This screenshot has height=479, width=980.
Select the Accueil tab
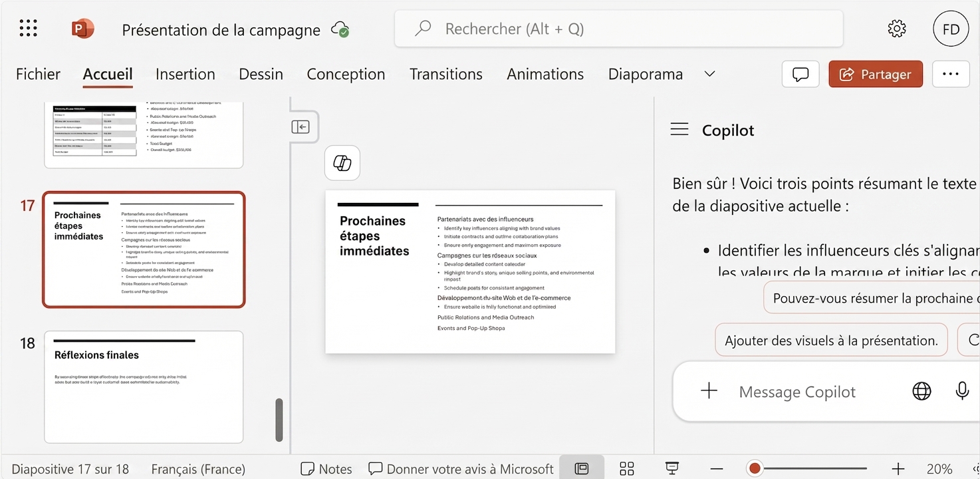coord(108,74)
